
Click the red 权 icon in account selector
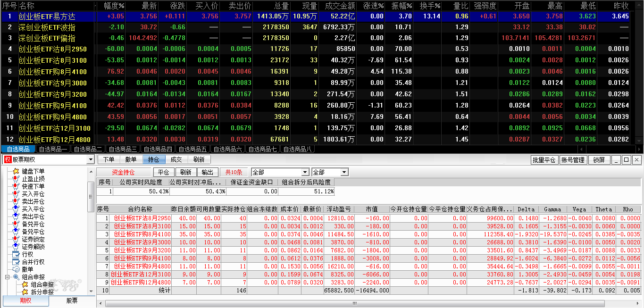pyautogui.click(x=8, y=160)
